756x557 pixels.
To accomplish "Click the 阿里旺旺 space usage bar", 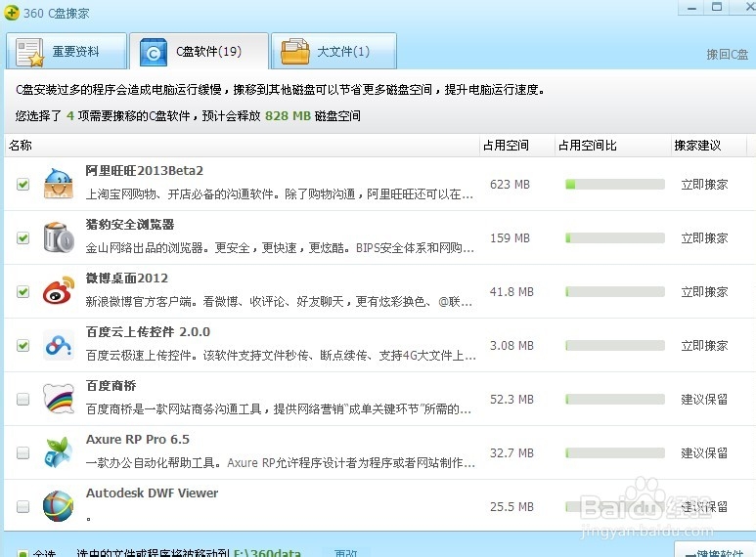I will tap(615, 184).
